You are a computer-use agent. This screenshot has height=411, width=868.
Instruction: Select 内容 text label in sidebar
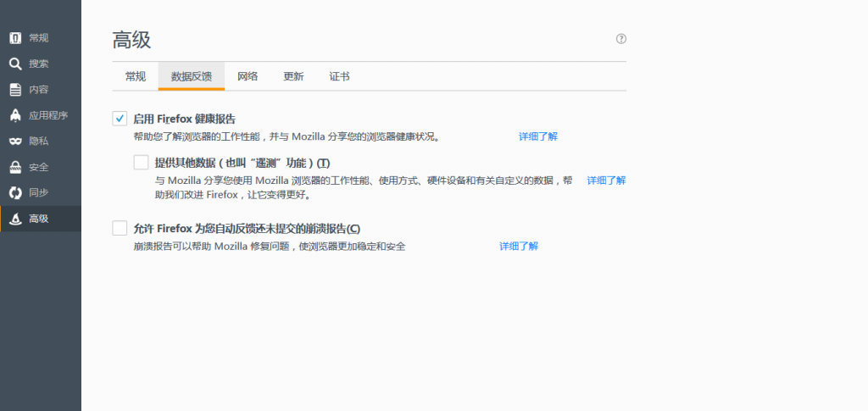click(x=39, y=90)
